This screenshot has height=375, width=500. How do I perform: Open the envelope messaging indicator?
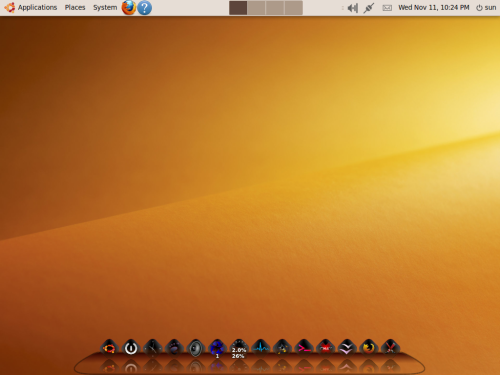pyautogui.click(x=387, y=8)
